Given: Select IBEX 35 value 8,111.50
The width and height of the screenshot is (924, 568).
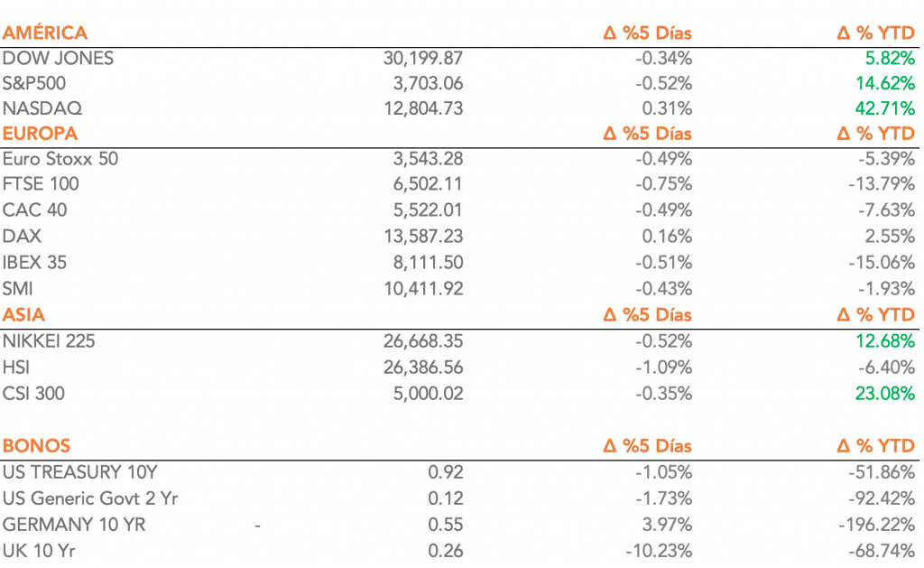Looking at the screenshot, I should [x=425, y=263].
